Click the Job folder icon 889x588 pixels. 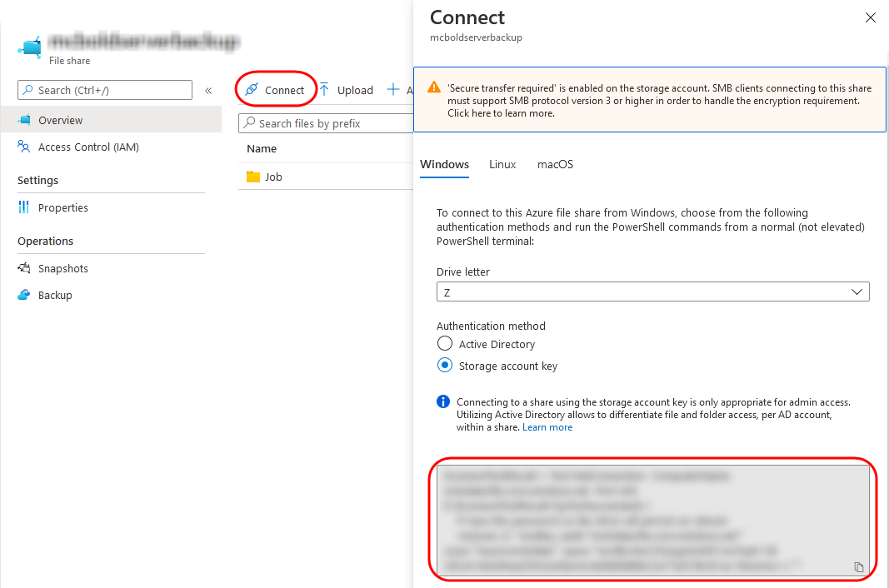tap(252, 177)
